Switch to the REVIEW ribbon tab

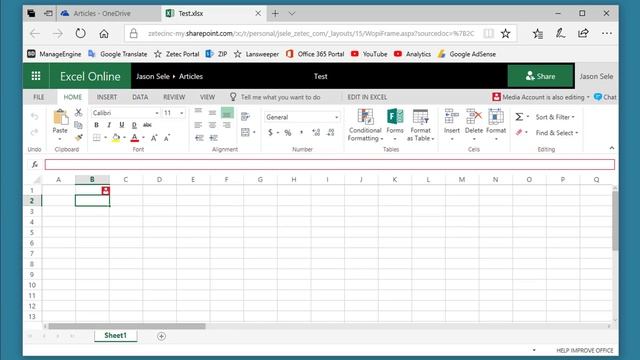coord(174,97)
